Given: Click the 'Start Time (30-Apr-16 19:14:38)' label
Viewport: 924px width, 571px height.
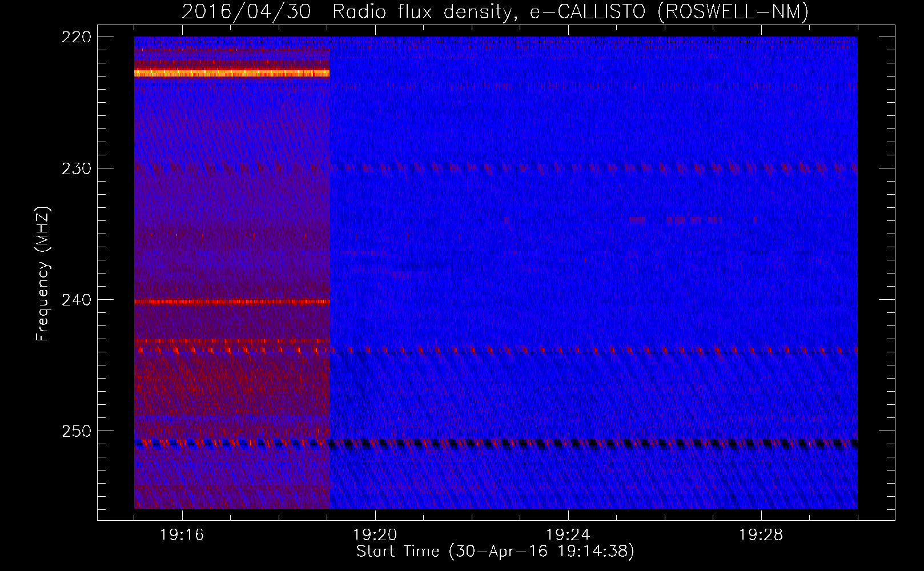Looking at the screenshot, I should point(495,552).
